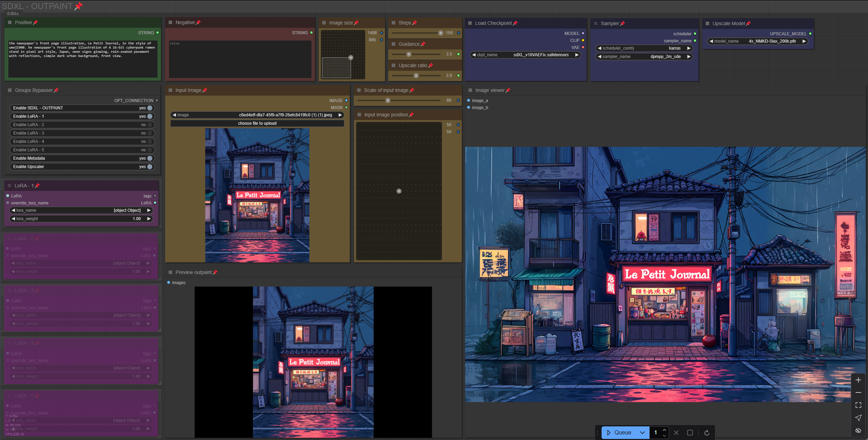Viewport: 868px width, 440px height.
Task: Click the canvas zoom in plus icon
Action: tap(858, 380)
